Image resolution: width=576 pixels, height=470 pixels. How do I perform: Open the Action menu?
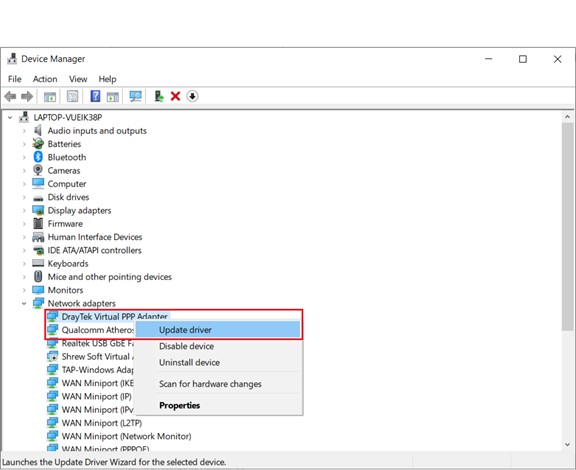45,79
